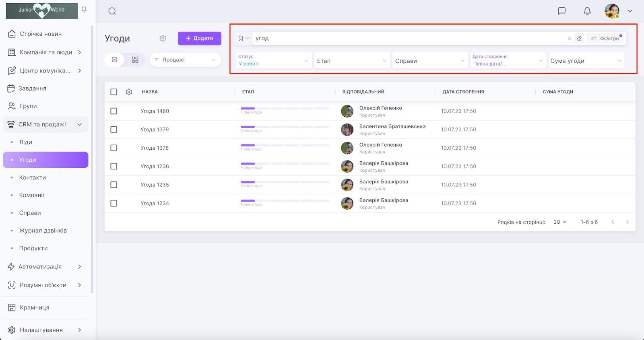Open settings gear next to Угоди title

(163, 38)
